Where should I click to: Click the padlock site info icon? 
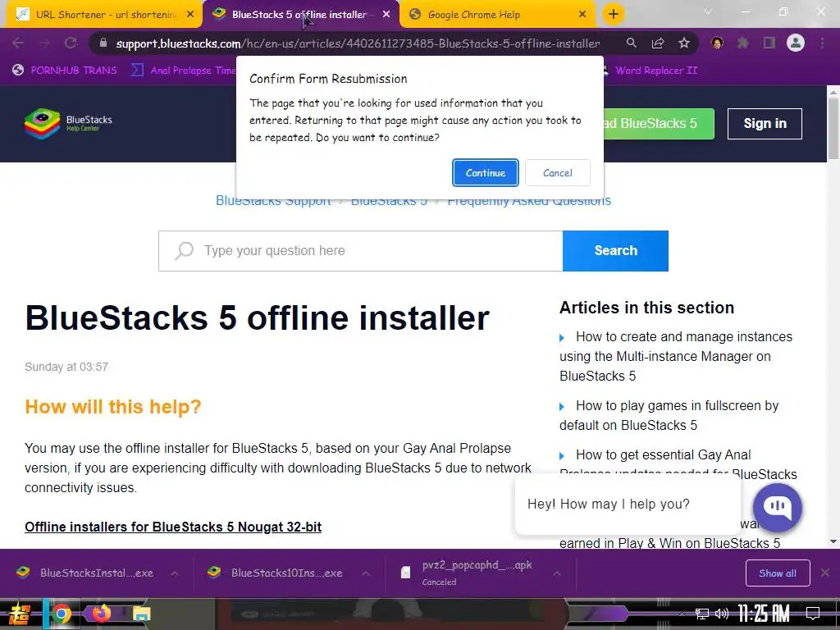tap(103, 43)
